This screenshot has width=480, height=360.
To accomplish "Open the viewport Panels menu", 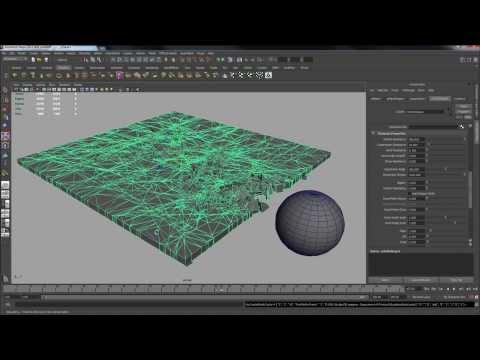I will (78, 85).
